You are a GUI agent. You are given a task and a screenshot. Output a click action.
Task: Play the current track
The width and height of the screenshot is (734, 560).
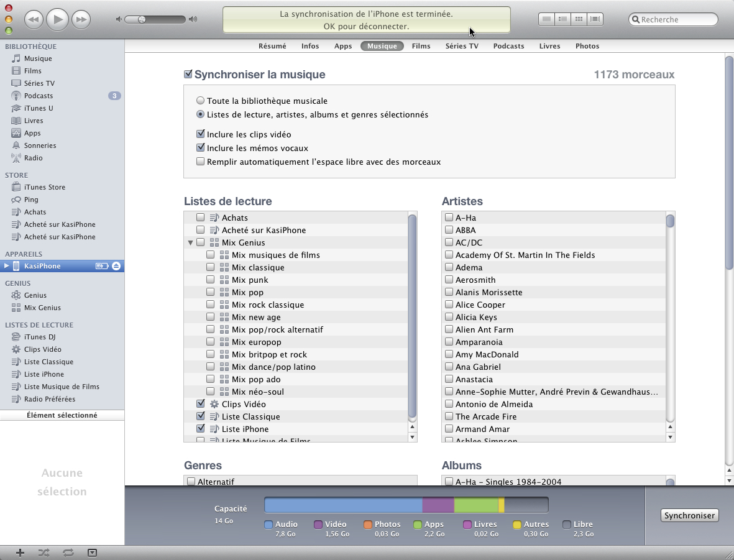click(x=58, y=19)
